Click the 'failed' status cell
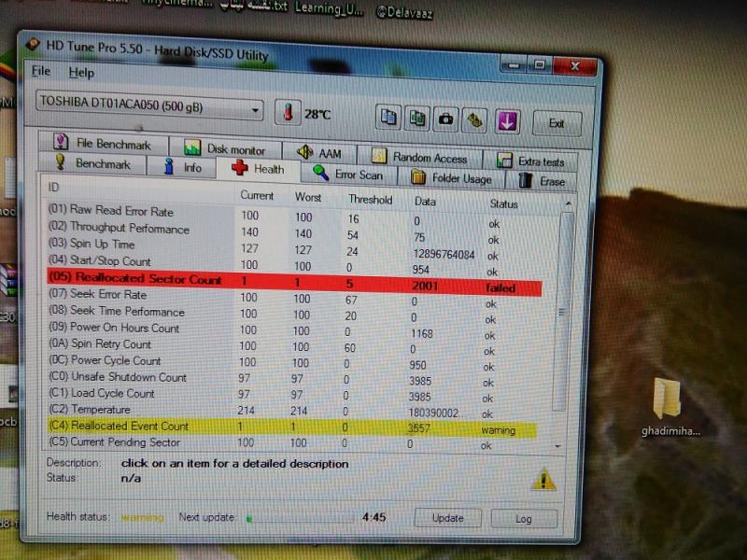The height and width of the screenshot is (560, 747). [500, 288]
